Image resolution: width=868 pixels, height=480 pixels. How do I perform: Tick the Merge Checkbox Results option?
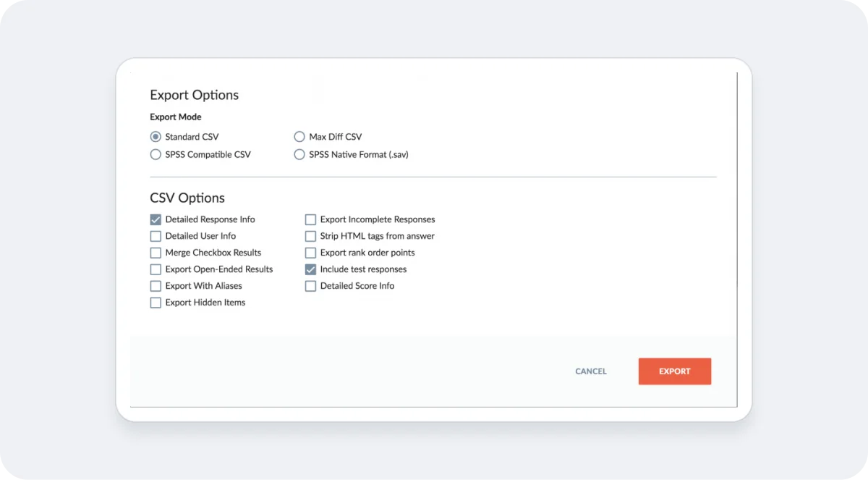pyautogui.click(x=156, y=253)
